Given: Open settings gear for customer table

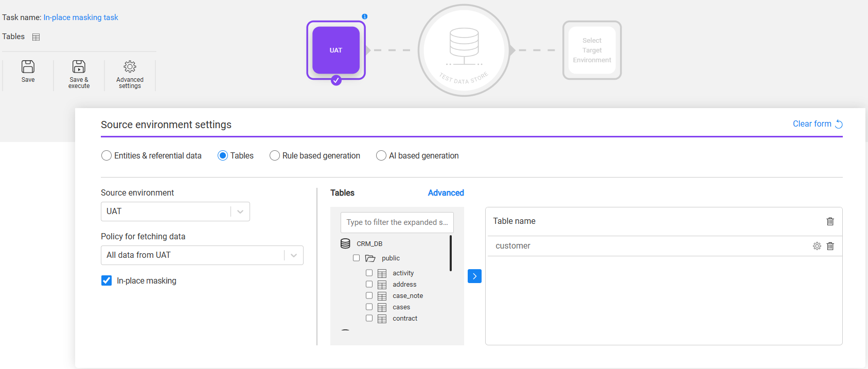Looking at the screenshot, I should coord(817,246).
